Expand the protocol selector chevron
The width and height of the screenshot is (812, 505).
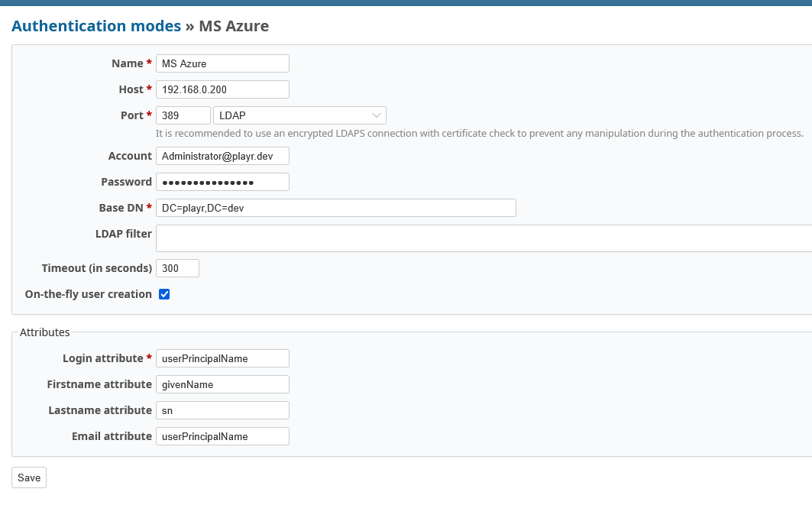376,115
